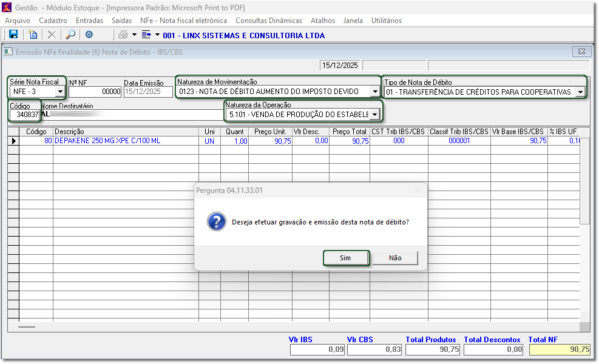
Task: Click the delete X toolbar icon
Action: [52, 35]
